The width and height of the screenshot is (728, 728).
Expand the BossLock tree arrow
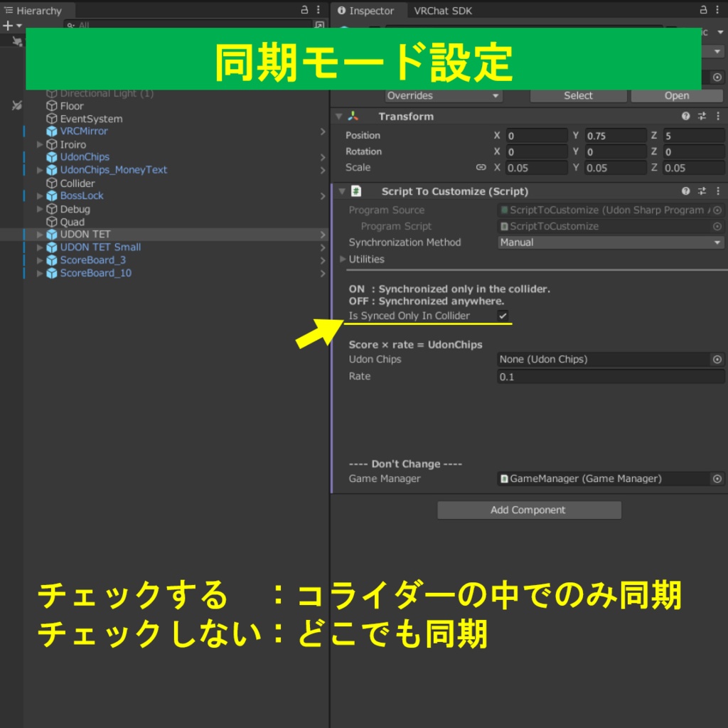[x=40, y=196]
